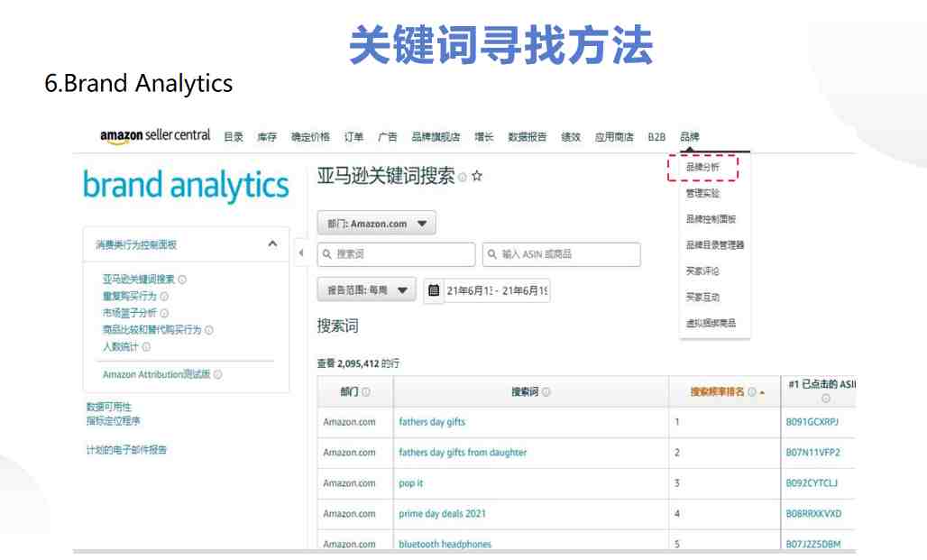Select 虚拟捆绑商品 from the dropdown menu
This screenshot has height=560, width=927.
(711, 324)
